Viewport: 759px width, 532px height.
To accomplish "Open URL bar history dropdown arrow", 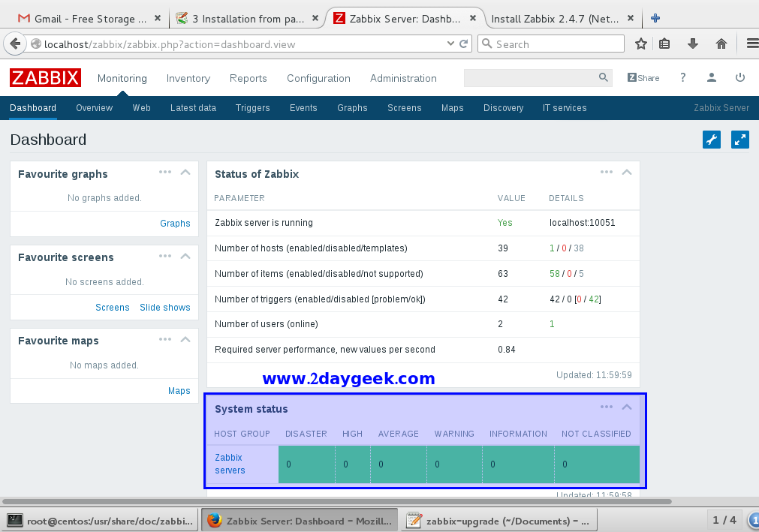I will 450,44.
